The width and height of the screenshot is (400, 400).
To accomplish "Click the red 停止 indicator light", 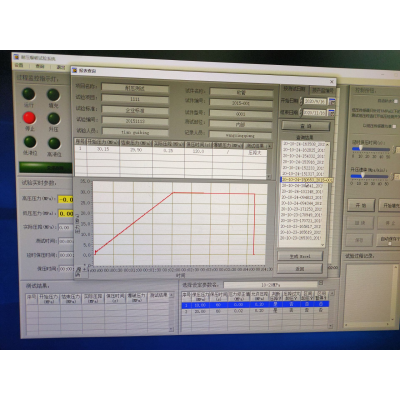I will (x=29, y=118).
